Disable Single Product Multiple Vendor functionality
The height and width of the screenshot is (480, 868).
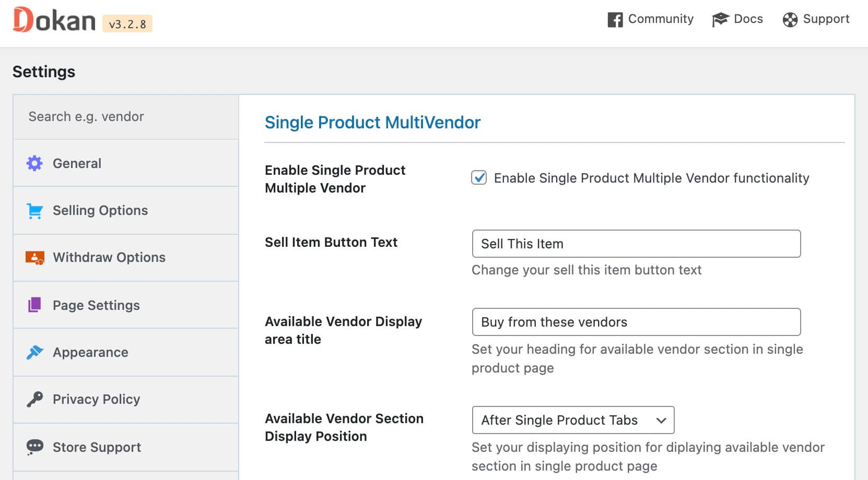[x=479, y=178]
